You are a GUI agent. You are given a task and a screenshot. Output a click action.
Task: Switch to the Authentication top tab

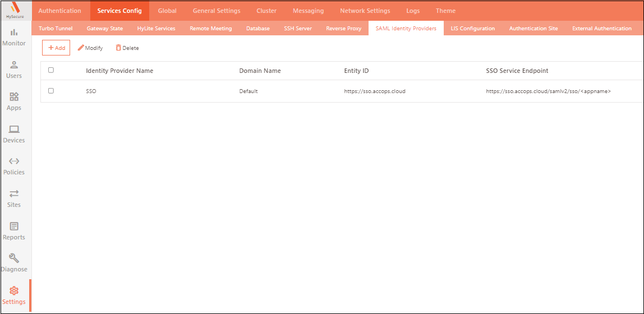tap(59, 11)
